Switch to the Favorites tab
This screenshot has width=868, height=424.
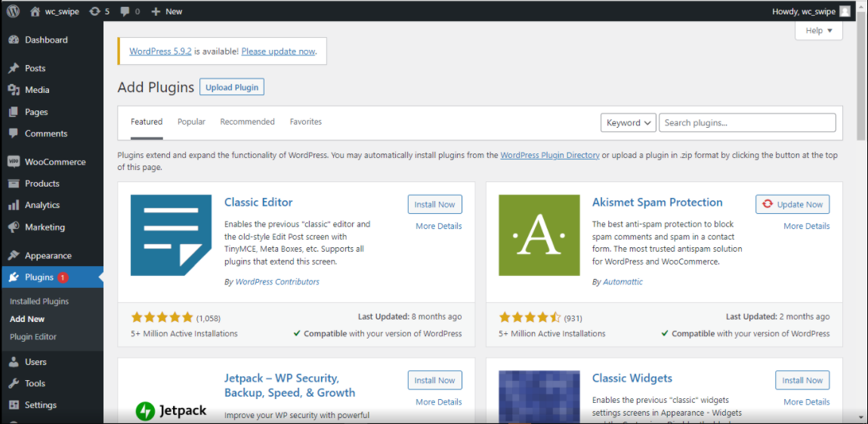305,122
